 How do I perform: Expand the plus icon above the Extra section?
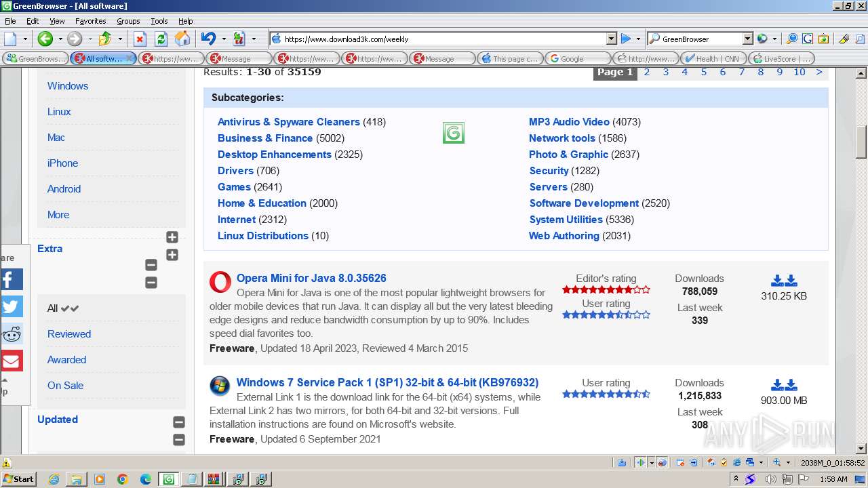pos(172,237)
